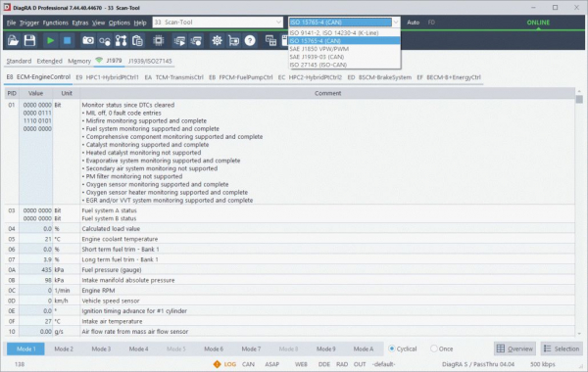
Task: Click the vertical scrollbar thumb
Action: pyautogui.click(x=579, y=99)
